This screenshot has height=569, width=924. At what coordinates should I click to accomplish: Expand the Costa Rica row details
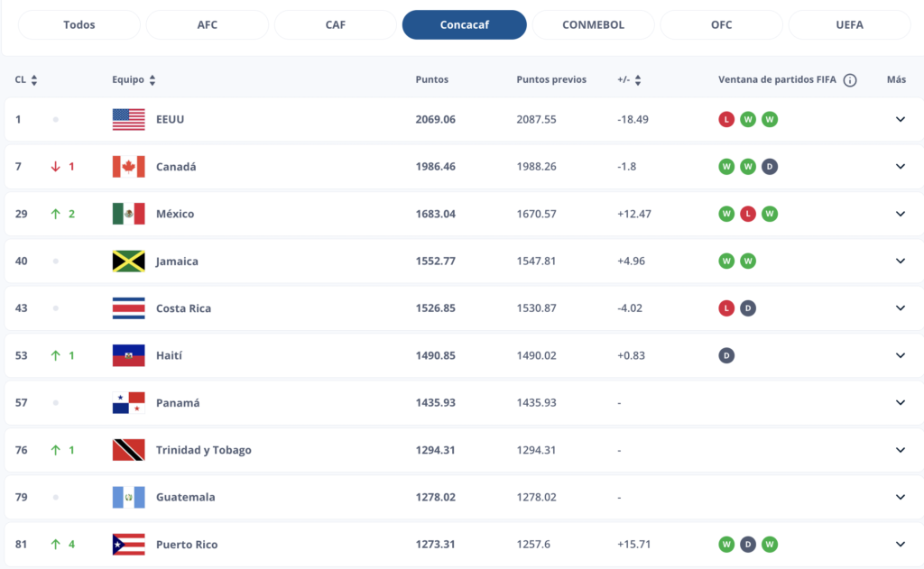click(901, 308)
